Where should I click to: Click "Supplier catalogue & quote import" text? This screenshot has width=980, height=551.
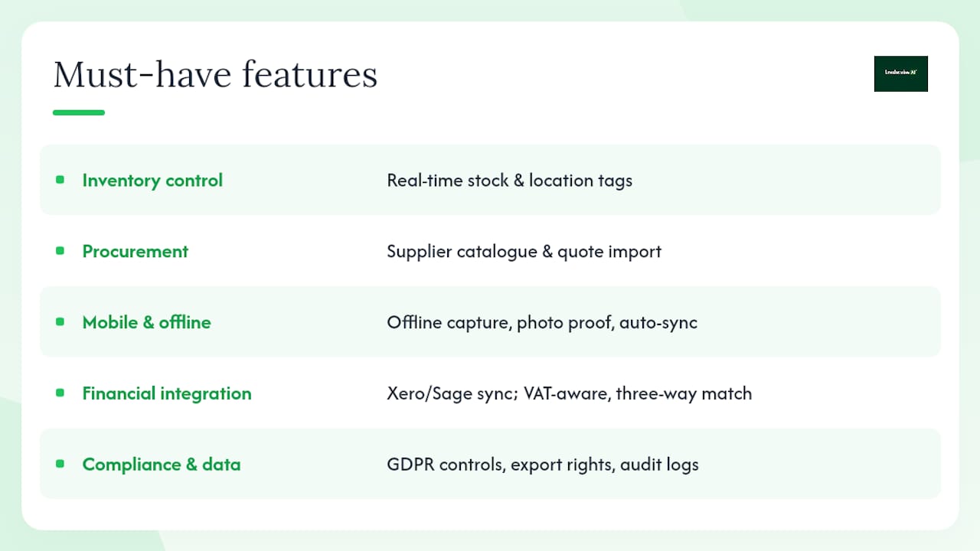point(524,252)
